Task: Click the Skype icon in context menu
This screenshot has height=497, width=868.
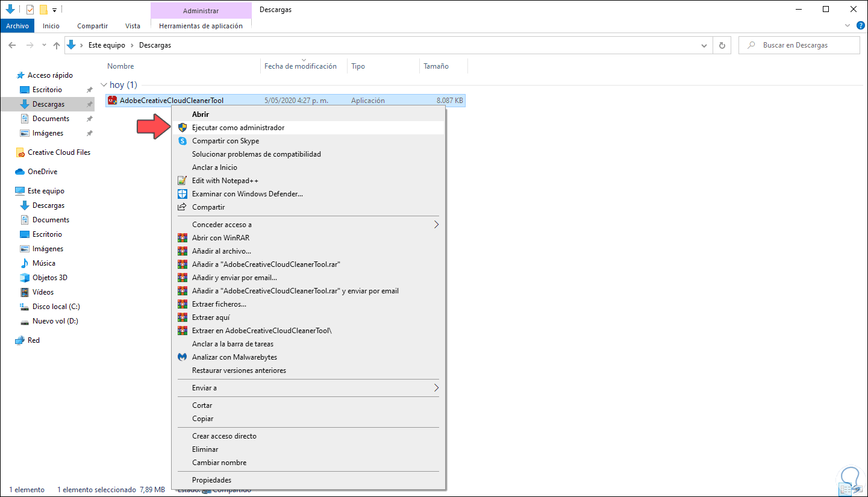Action: click(x=183, y=141)
